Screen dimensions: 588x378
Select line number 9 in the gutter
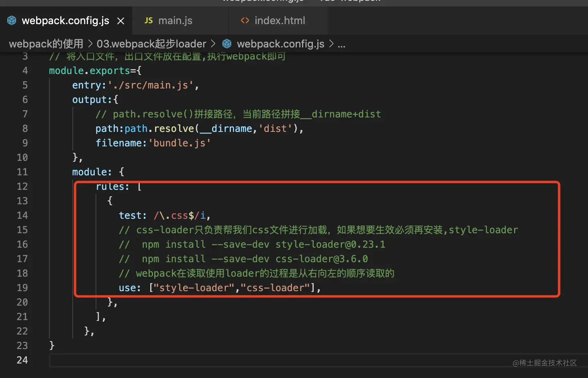click(x=25, y=143)
